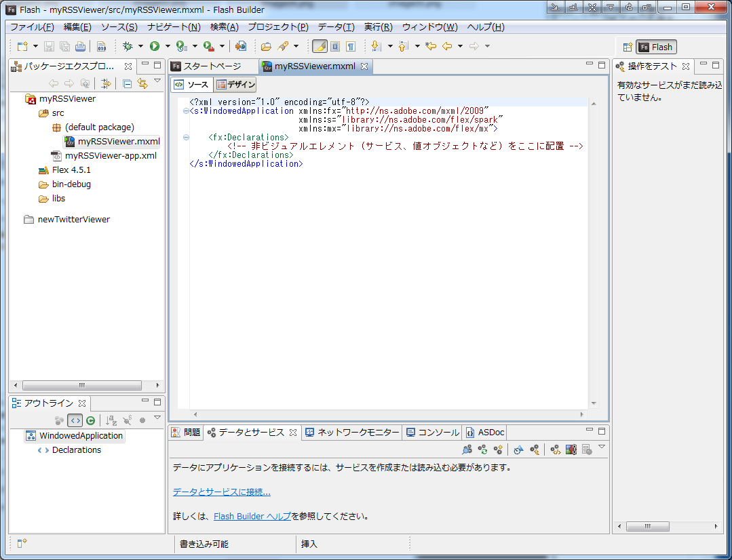Maximize the データとサービス panel
The width and height of the screenshot is (732, 560).
tap(602, 431)
